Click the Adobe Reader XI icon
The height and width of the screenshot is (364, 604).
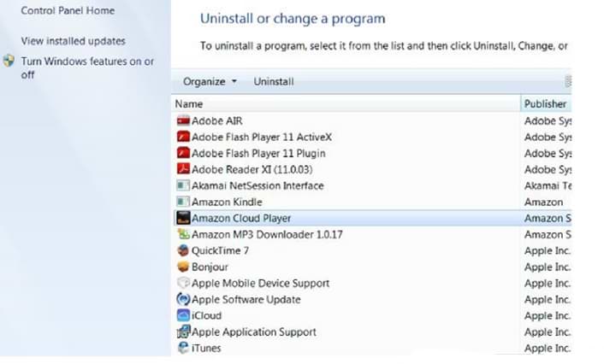pos(183,169)
